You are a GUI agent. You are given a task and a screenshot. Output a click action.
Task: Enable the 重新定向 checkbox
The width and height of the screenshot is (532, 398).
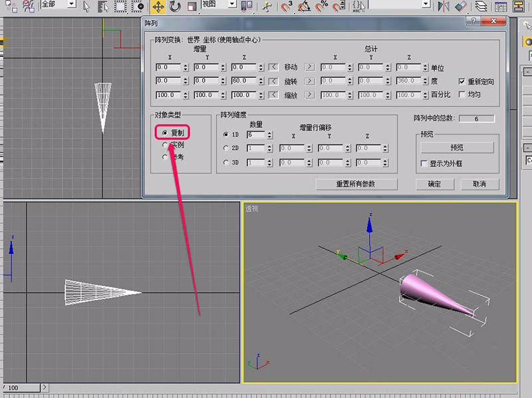pyautogui.click(x=462, y=81)
